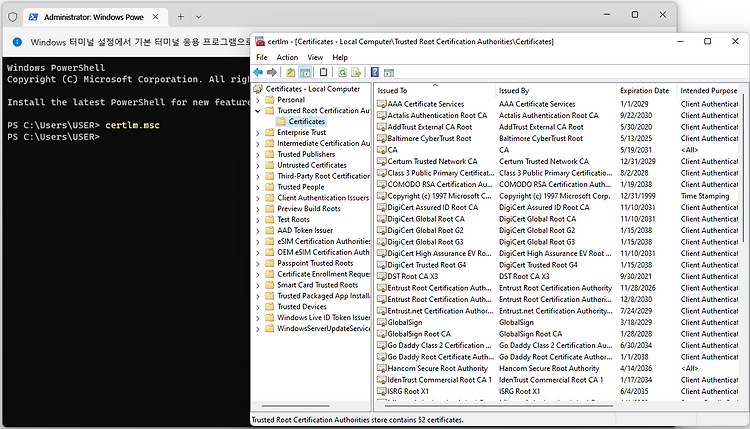Image resolution: width=750 pixels, height=429 pixels.
Task: Click the certificate list horizontal scrollbar
Action: [497, 406]
